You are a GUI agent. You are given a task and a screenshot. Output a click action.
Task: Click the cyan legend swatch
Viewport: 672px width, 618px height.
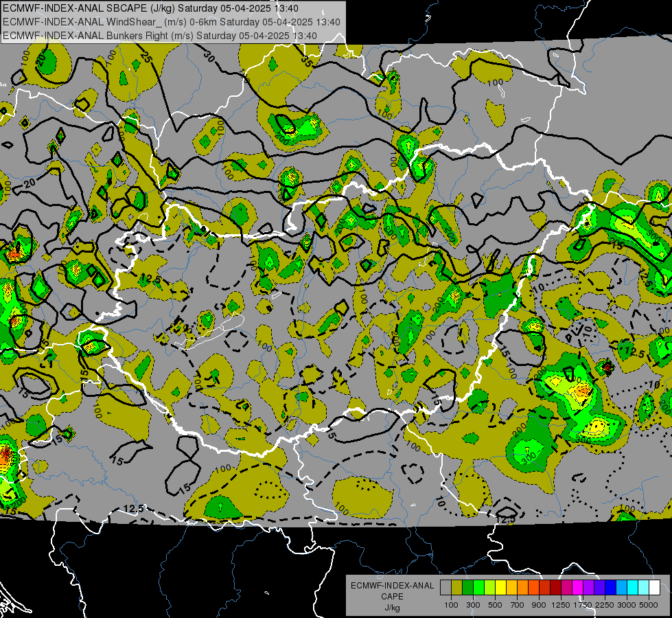point(633,587)
